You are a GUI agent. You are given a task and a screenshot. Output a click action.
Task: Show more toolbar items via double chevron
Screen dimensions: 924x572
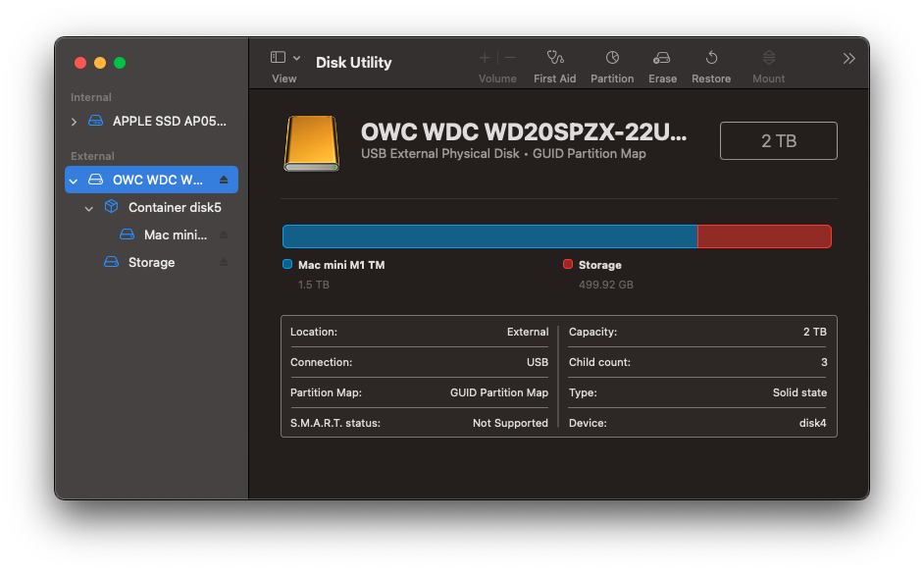[848, 59]
